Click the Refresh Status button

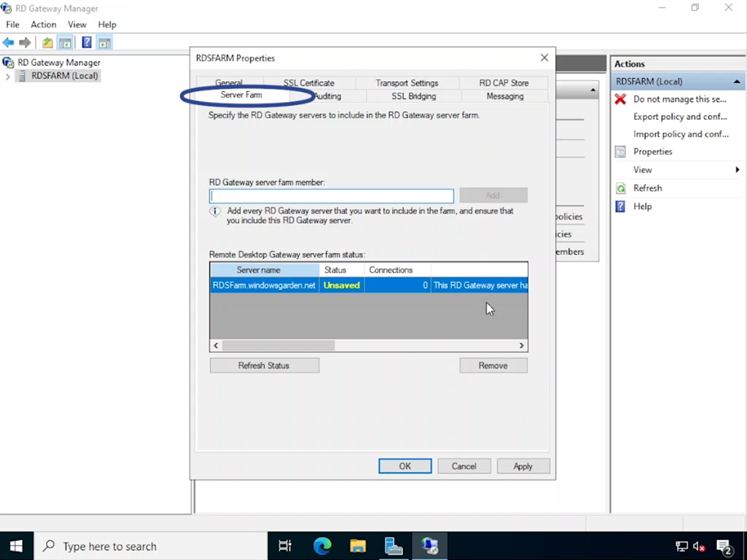[264, 365]
